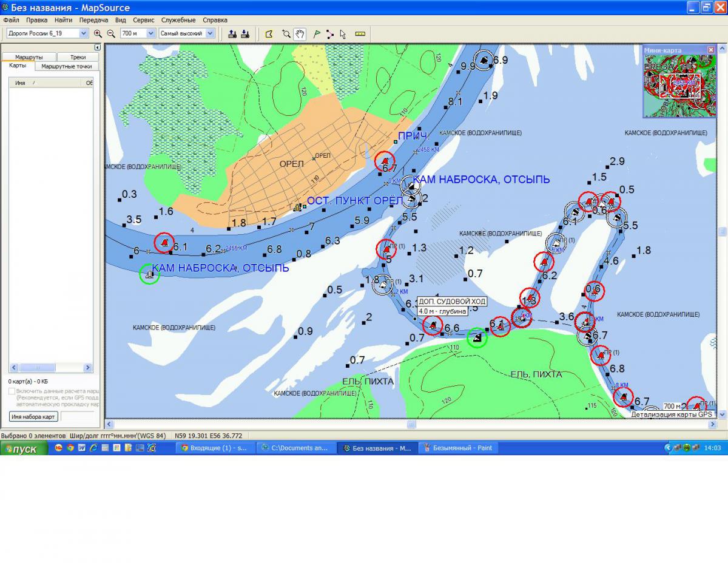Switch to the Маршрутные точки tab
The width and height of the screenshot is (728, 568).
tap(66, 66)
